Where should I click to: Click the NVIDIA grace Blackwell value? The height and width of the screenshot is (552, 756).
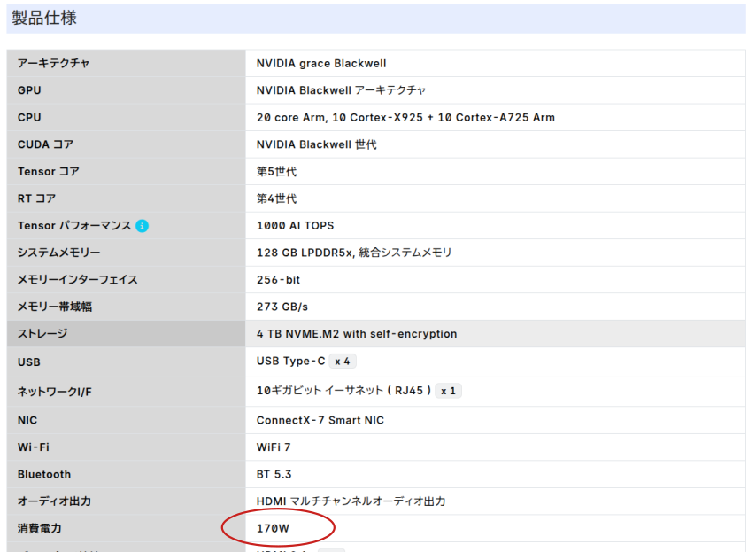(x=321, y=63)
